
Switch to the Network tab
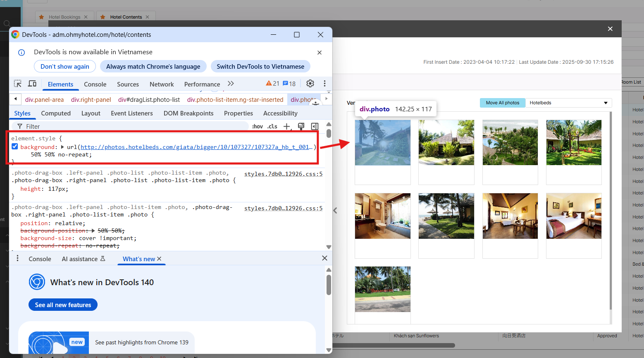[161, 84]
